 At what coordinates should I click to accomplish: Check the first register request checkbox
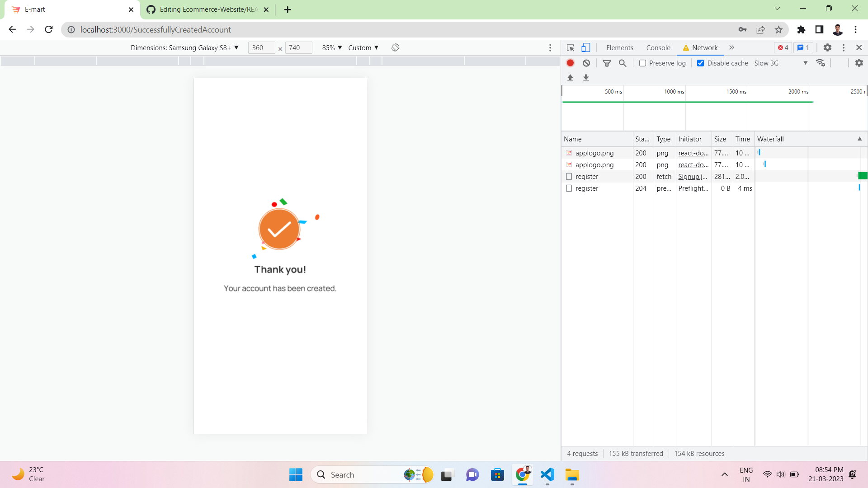click(569, 176)
